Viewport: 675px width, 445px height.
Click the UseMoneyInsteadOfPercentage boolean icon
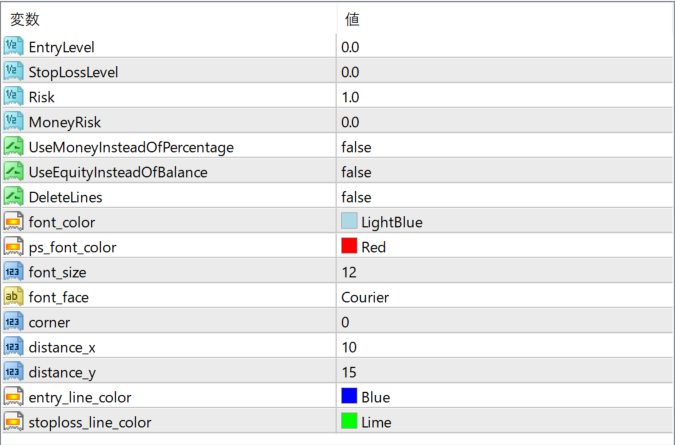click(x=13, y=147)
